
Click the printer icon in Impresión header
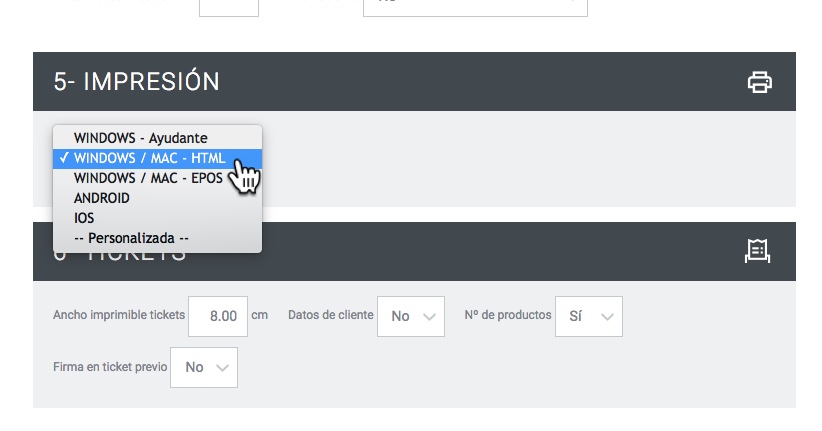[x=760, y=82]
